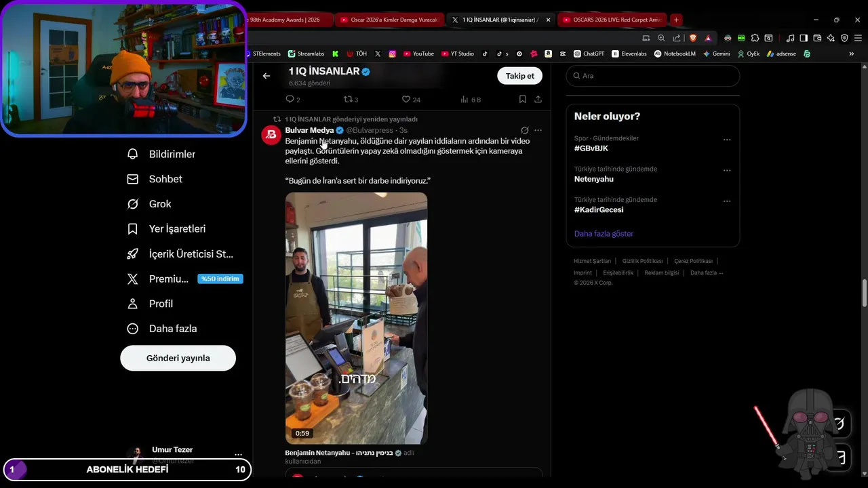Click the Brave Shields lion icon
The width and height of the screenshot is (868, 488).
click(692, 38)
